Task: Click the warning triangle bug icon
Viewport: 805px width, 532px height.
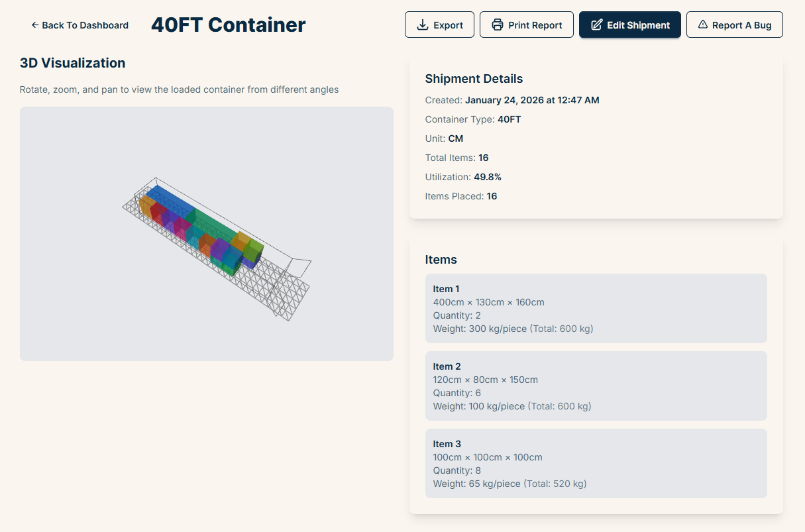Action: click(703, 25)
